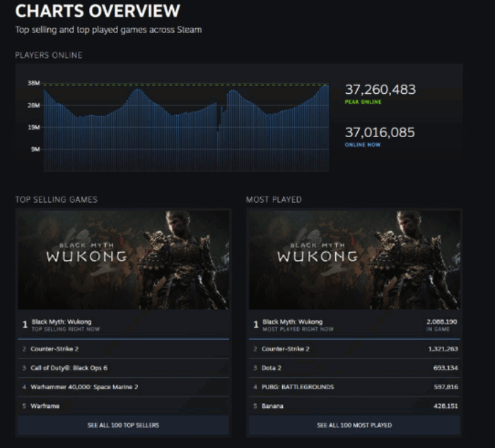Screen dimensions: 495x448
Task: Click the 28M axis label on chart
Action: click(x=34, y=105)
